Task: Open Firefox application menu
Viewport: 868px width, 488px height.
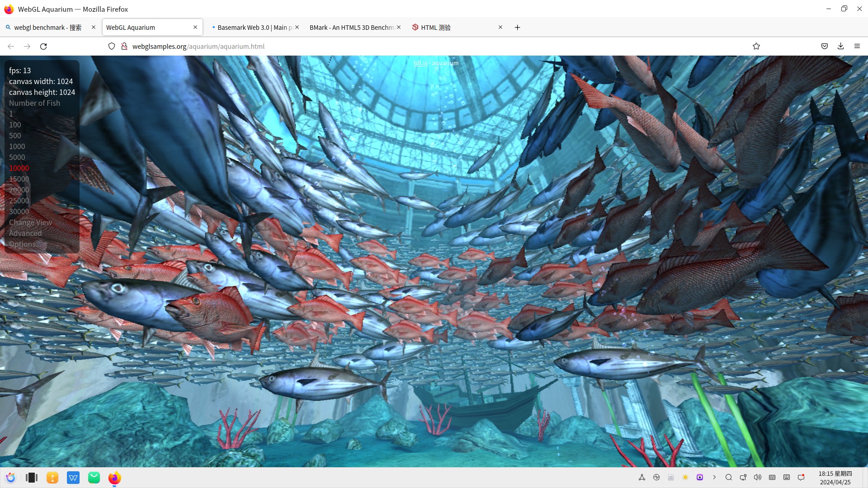Action: [857, 47]
